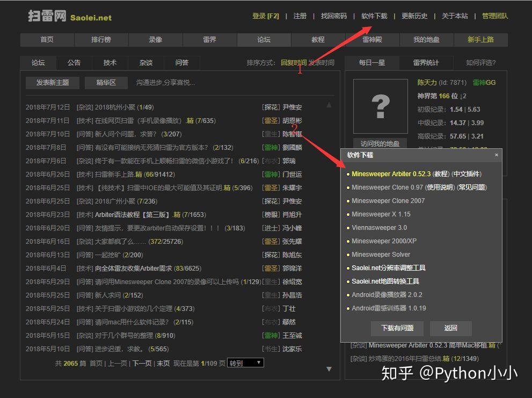Image resolution: width=532 pixels, height=398 pixels.
Task: Download Minesweeper X 1.15
Action: (381, 214)
